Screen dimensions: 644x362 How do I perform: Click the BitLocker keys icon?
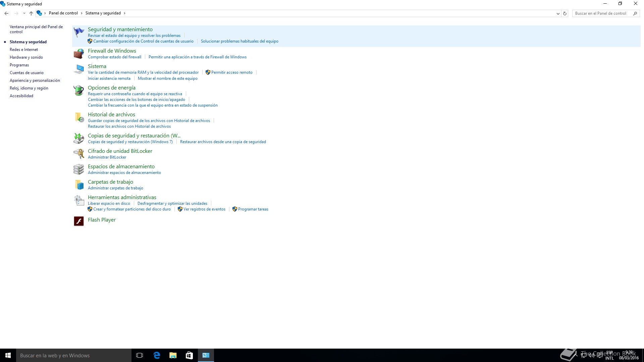tap(79, 154)
